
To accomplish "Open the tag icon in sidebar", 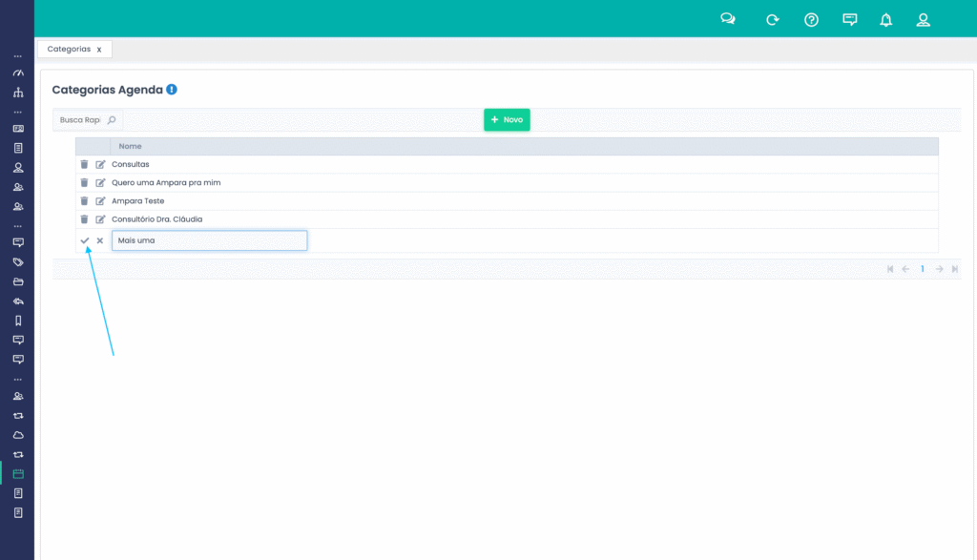I will 17,262.
